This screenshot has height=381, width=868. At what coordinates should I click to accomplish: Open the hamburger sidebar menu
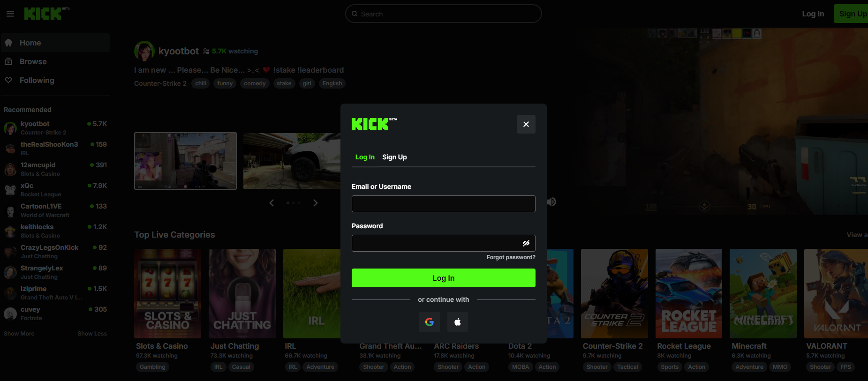point(10,14)
